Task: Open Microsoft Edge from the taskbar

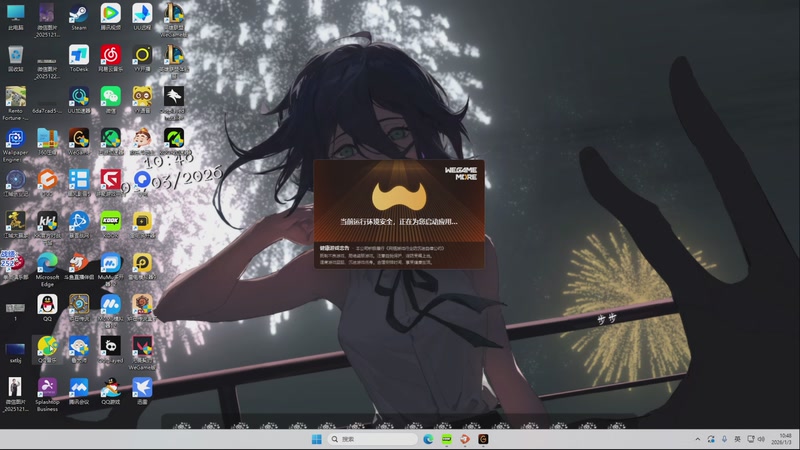Action: point(428,439)
